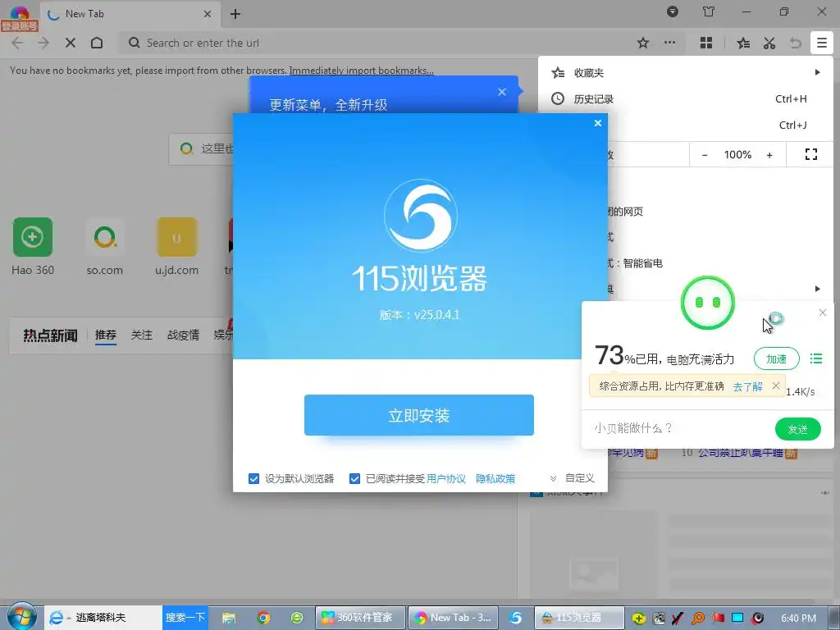Select the 推荐 news tab

click(x=106, y=335)
